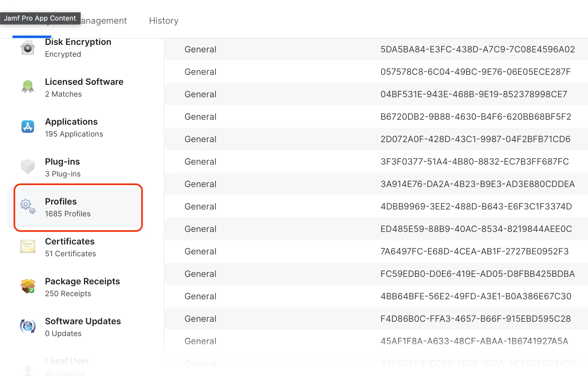Image resolution: width=588 pixels, height=376 pixels.
Task: Select identifier B6720DB2-9B88-4630-B4F6-620BB68BF5F2
Action: (x=476, y=117)
